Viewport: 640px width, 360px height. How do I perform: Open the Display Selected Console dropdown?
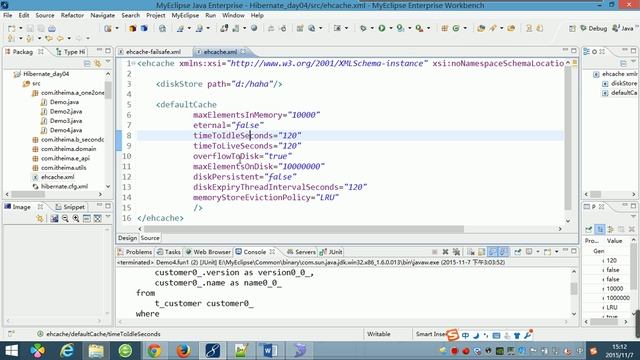click(538, 252)
